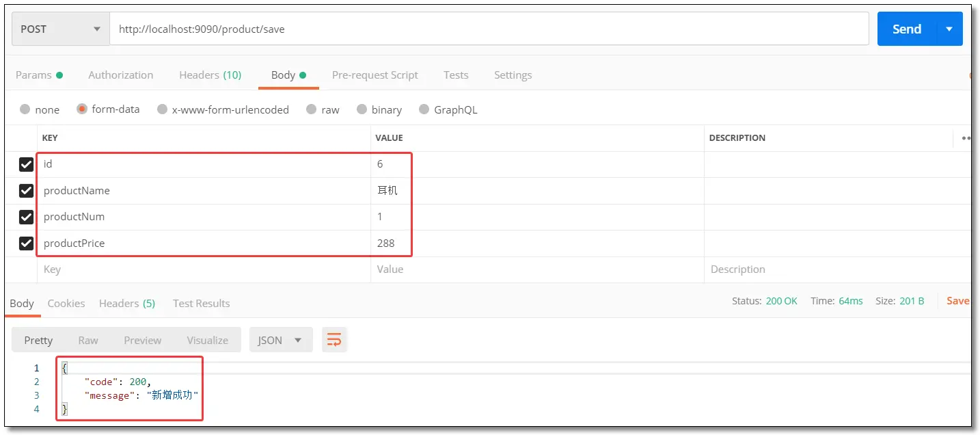The height and width of the screenshot is (435, 980).
Task: Click the Size 201 B text
Action: tap(900, 301)
